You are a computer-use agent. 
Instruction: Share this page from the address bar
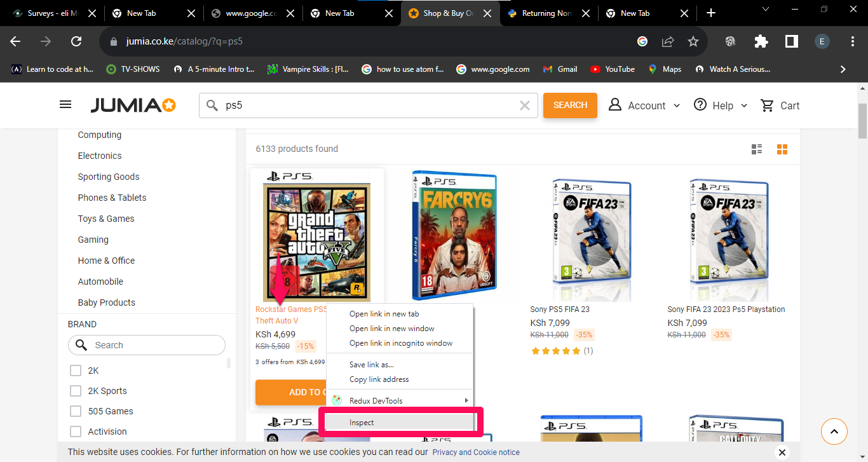pyautogui.click(x=668, y=41)
